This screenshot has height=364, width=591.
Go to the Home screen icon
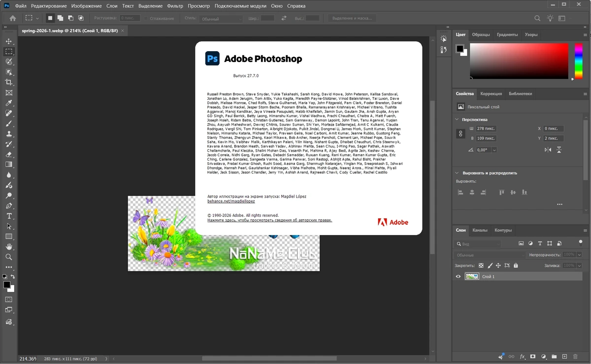tap(13, 18)
